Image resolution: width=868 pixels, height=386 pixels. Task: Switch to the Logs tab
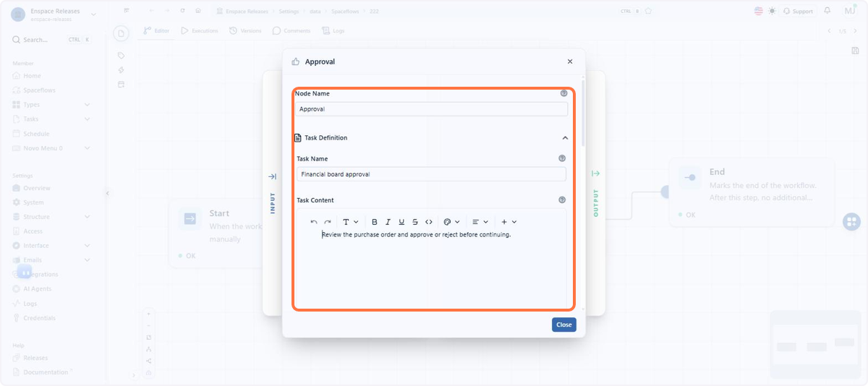[x=333, y=31]
